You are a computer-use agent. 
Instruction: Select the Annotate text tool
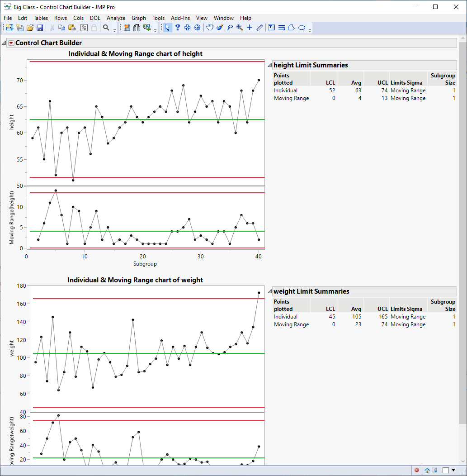coord(271,28)
